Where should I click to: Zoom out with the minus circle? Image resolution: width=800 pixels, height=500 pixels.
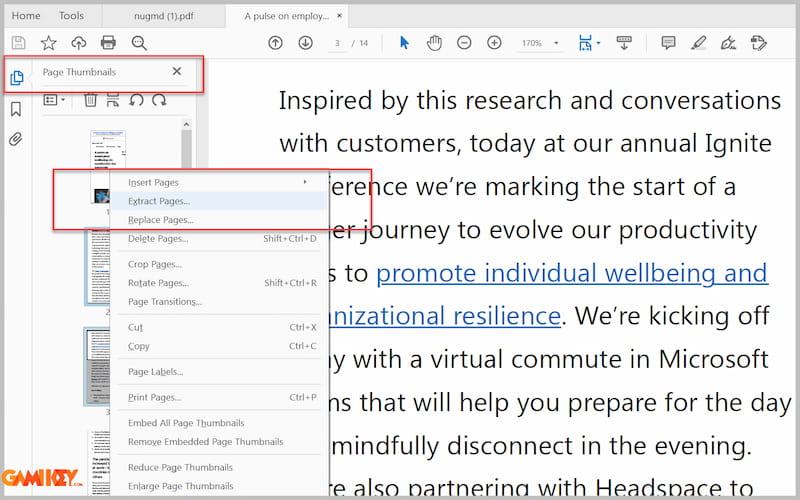coord(464,43)
